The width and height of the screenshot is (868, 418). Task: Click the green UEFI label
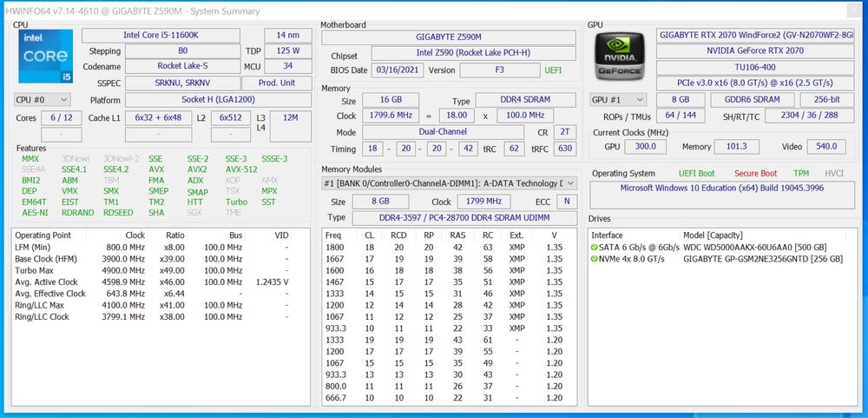[553, 70]
